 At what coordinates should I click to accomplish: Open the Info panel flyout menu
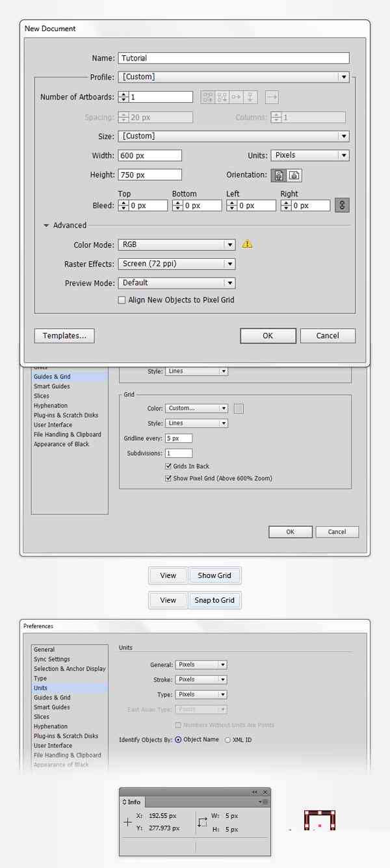click(x=263, y=802)
